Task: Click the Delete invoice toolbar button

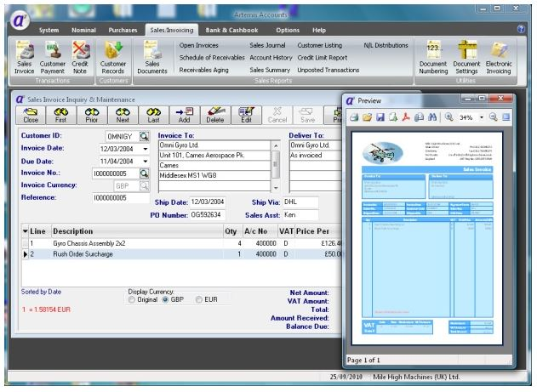Action: click(215, 116)
